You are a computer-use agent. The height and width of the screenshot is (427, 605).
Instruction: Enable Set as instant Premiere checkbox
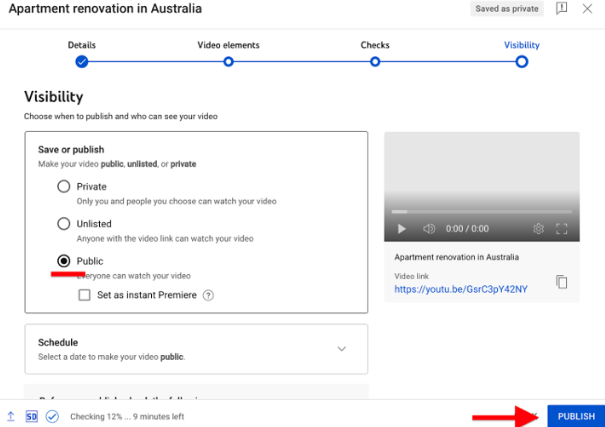(x=85, y=295)
